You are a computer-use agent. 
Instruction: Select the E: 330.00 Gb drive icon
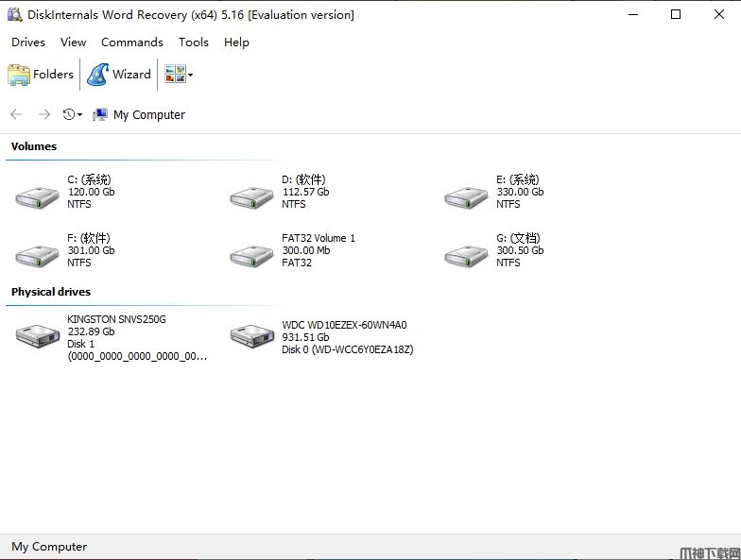(466, 197)
